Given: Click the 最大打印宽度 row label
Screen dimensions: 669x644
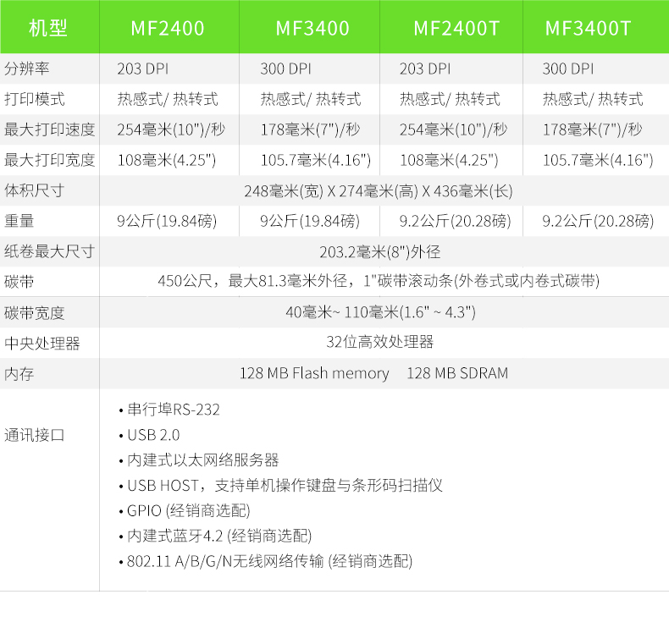Looking at the screenshot, I should (x=49, y=160).
